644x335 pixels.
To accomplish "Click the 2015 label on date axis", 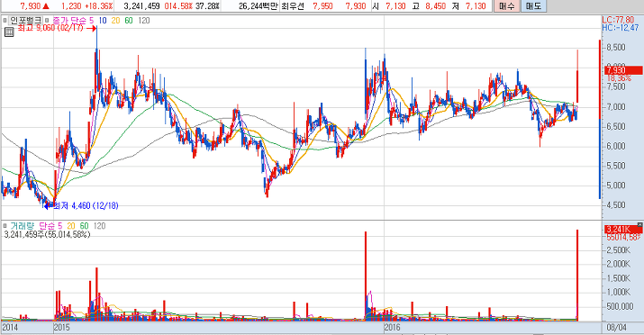I will pos(62,327).
